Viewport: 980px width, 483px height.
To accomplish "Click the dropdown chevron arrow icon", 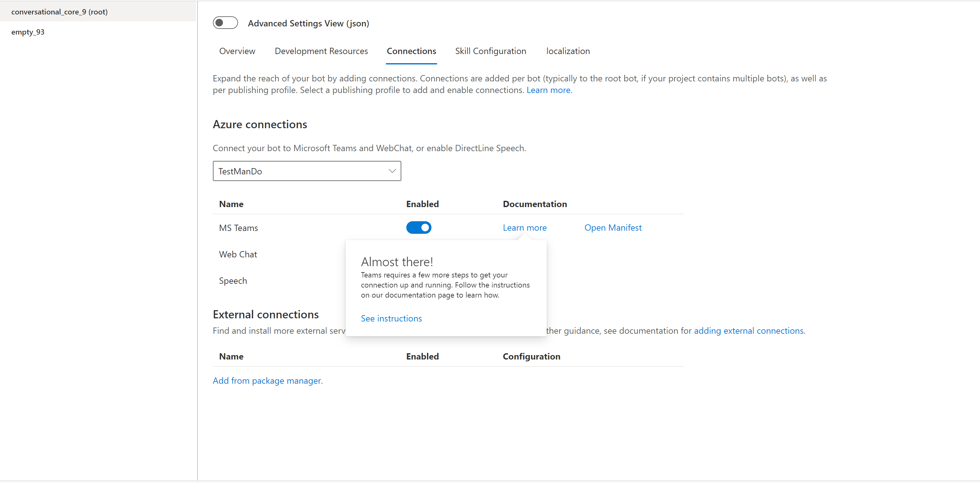I will pos(392,171).
